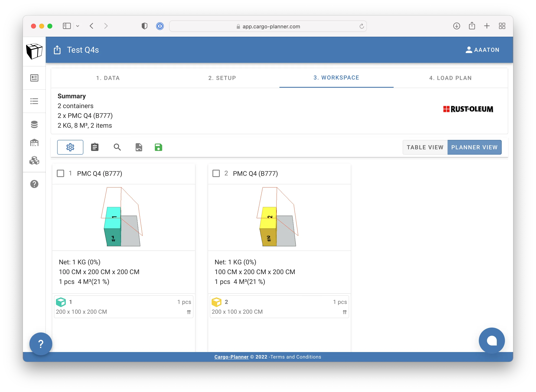Switch to the 2. Setup tab

click(222, 78)
